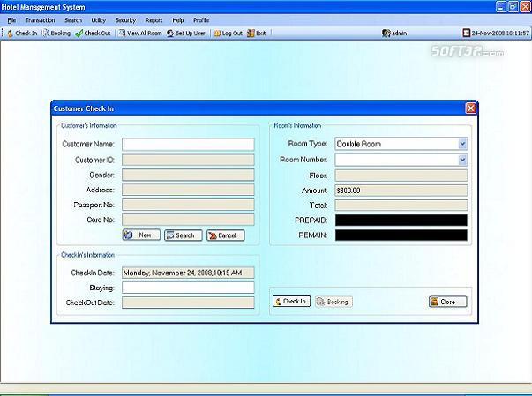Click the black PREPAID field

point(401,220)
